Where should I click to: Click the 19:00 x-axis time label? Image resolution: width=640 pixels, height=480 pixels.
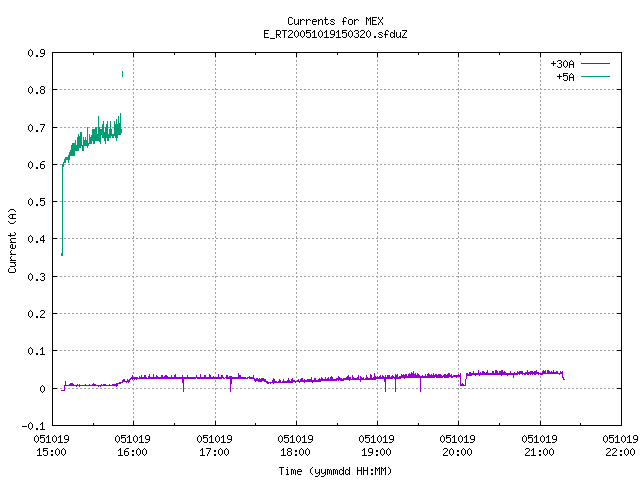pos(376,452)
